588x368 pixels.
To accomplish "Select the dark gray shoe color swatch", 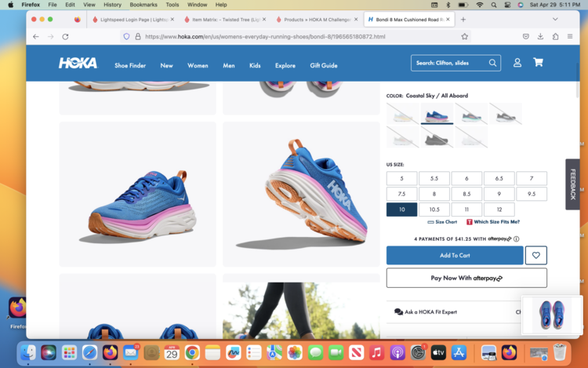I will pos(437,137).
